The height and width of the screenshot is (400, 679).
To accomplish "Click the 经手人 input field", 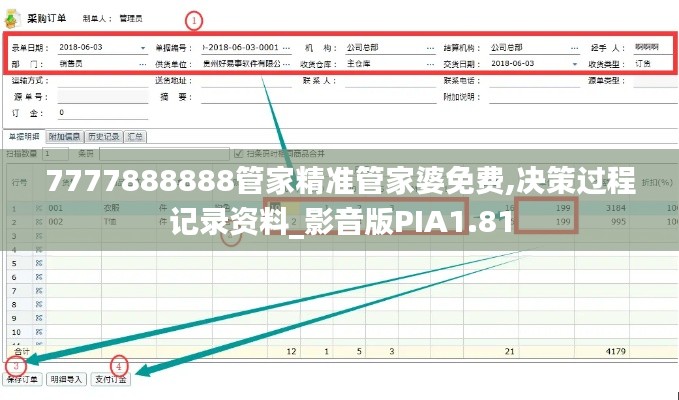I will click(655, 48).
